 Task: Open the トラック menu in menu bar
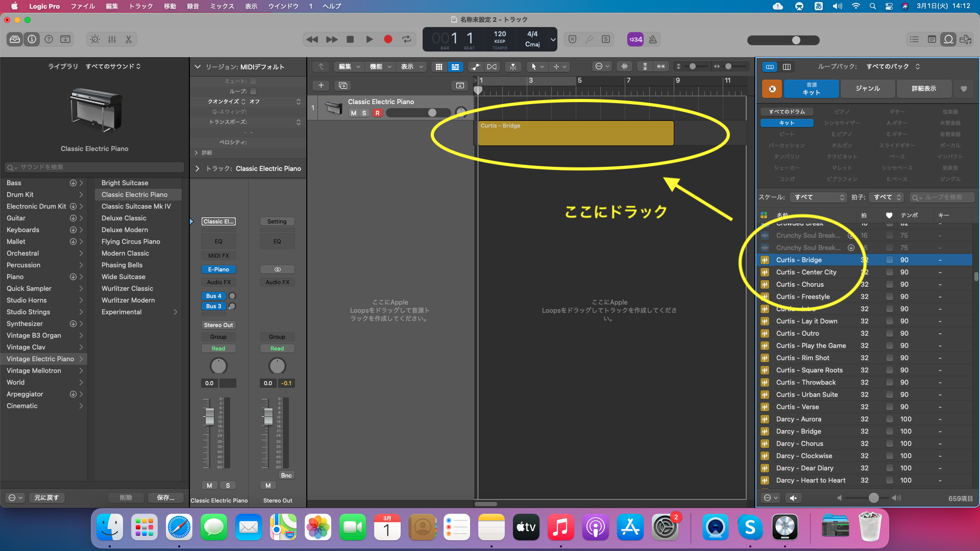tap(141, 6)
